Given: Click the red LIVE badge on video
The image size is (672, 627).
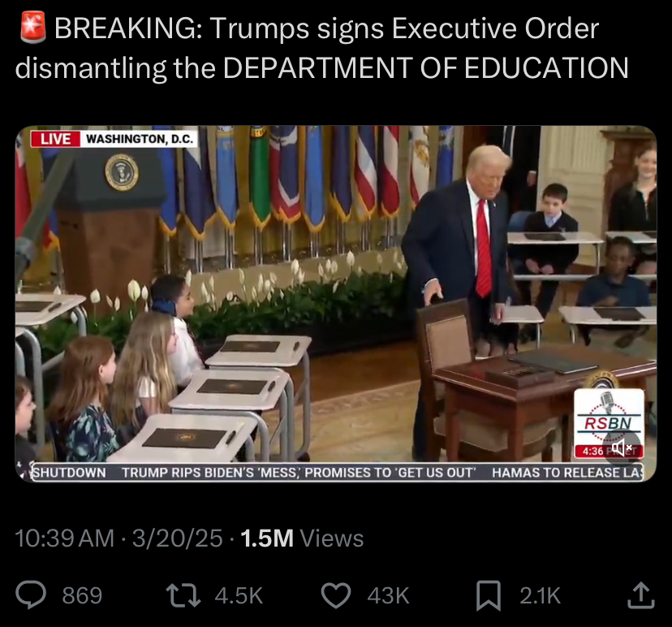Looking at the screenshot, I should 55,139.
